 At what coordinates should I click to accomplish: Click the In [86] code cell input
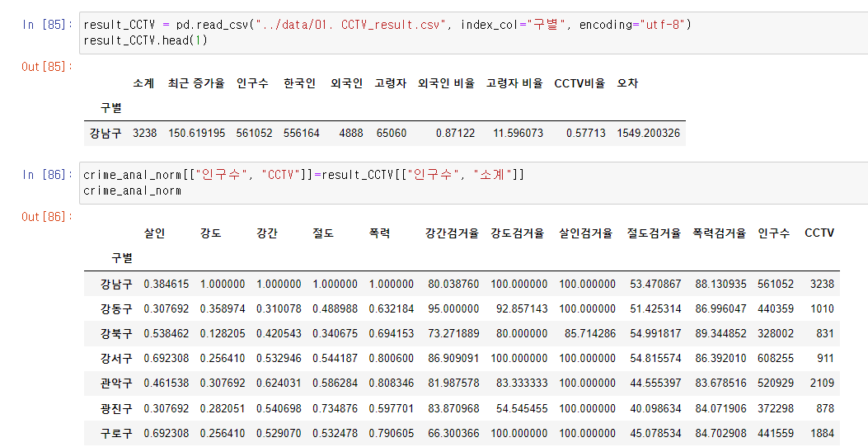(x=473, y=183)
